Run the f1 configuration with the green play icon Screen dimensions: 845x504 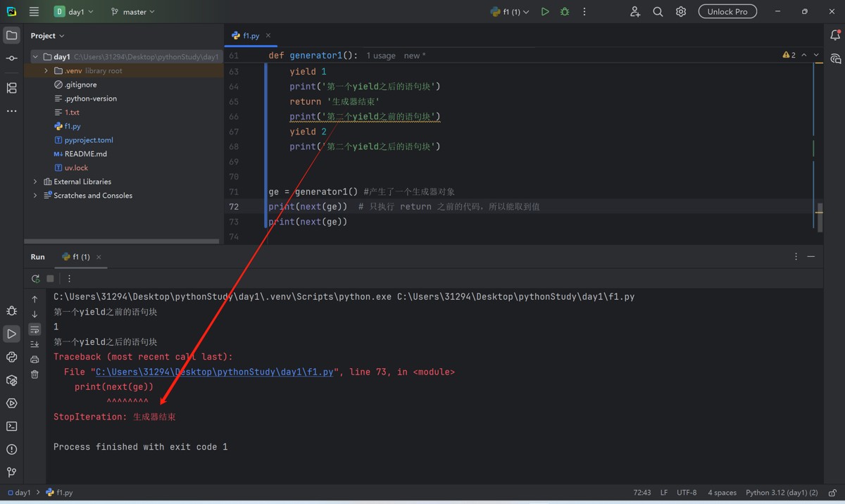click(544, 12)
